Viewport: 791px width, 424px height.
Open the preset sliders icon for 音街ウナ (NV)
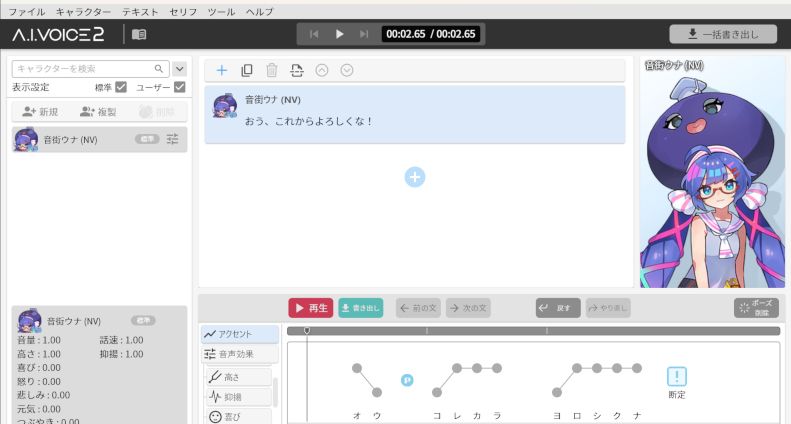173,139
